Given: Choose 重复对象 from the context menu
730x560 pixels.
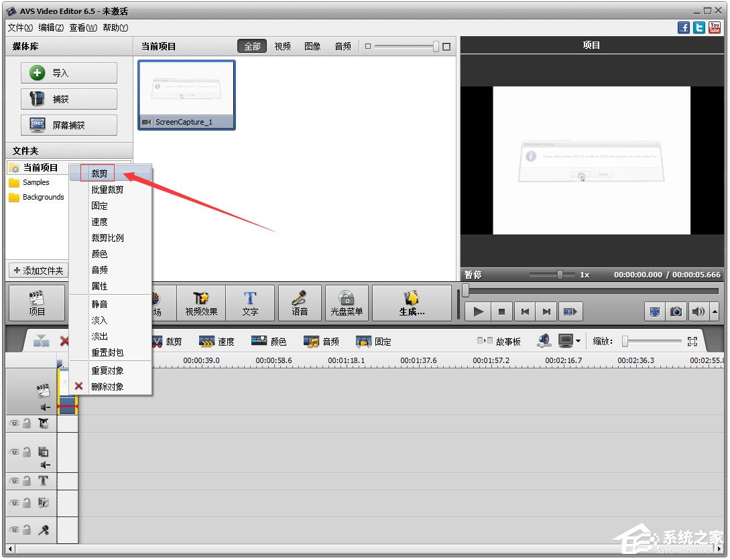Looking at the screenshot, I should 111,370.
